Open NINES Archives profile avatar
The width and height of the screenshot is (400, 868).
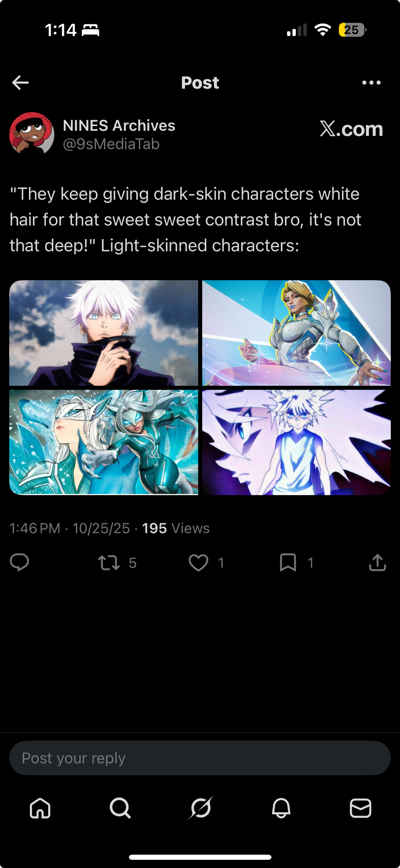32,134
